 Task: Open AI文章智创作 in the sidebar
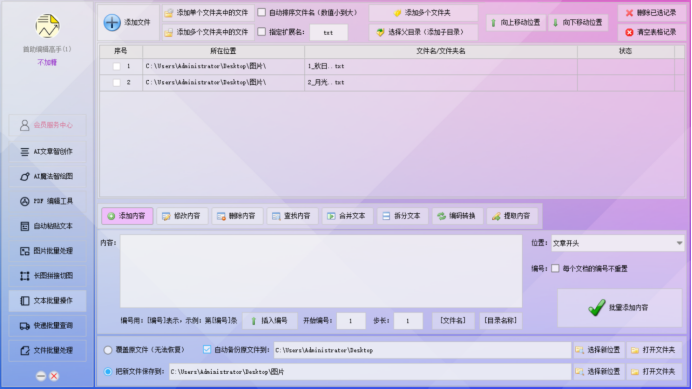(47, 151)
